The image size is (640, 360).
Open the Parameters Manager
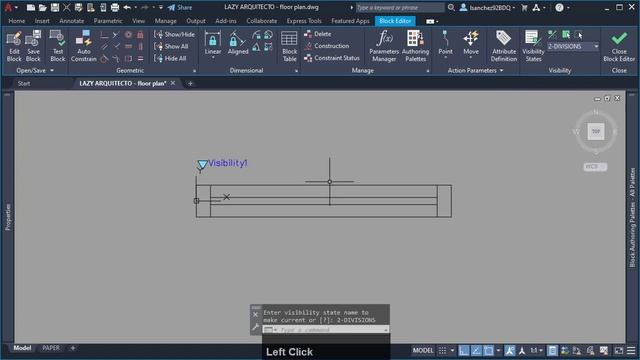pos(384,47)
